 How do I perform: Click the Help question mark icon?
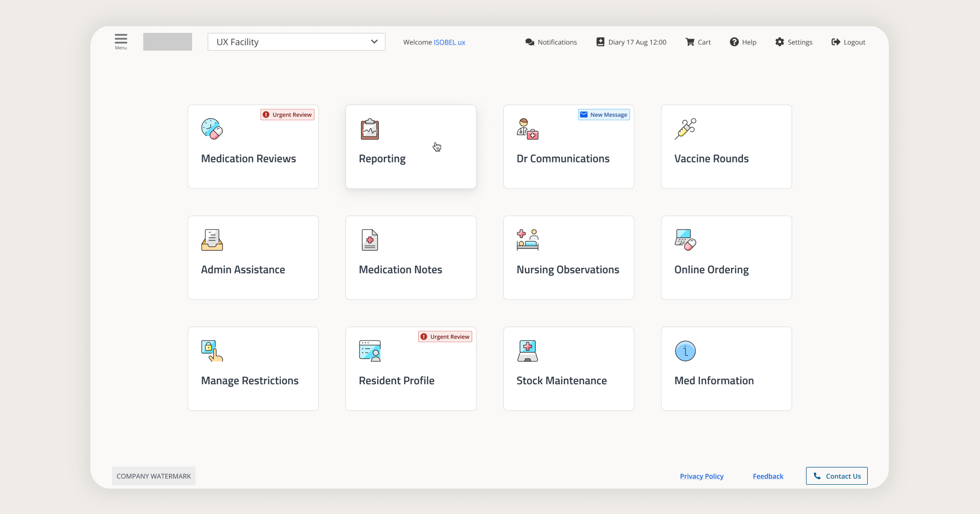point(734,42)
